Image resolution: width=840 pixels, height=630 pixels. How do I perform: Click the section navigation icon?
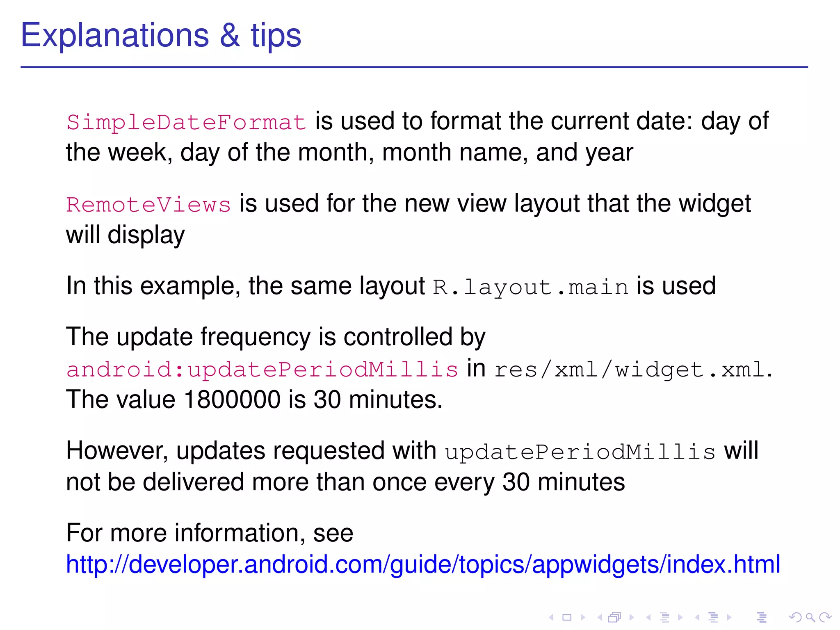[x=713, y=617]
